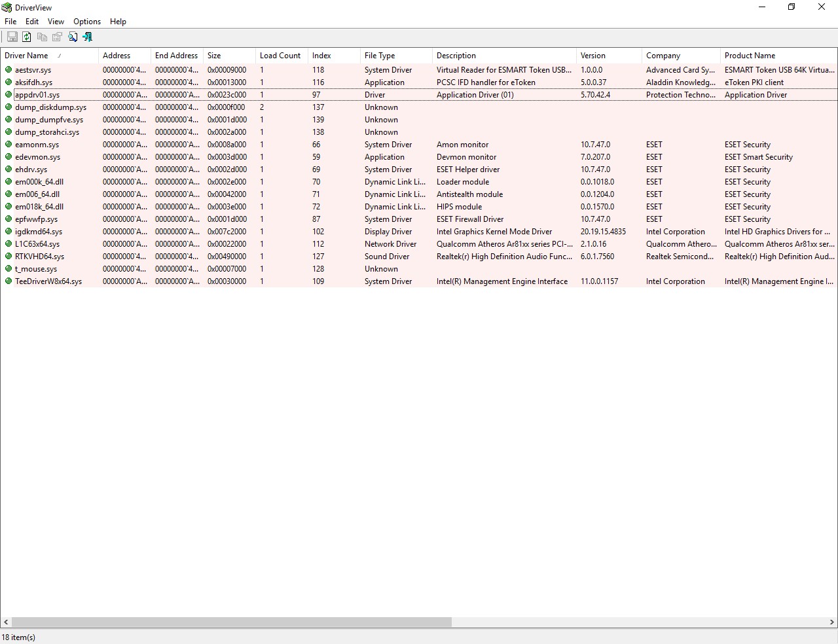
Task: Click the Find magnifier toolbar icon
Action: [73, 37]
